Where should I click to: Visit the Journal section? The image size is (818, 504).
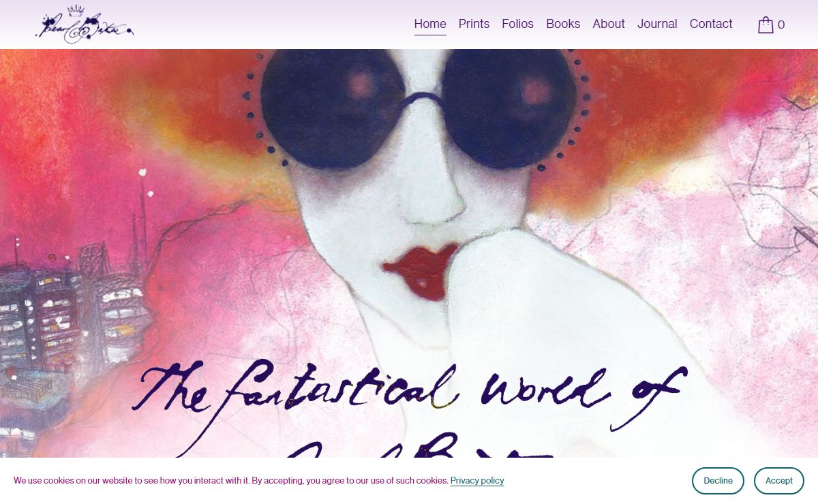657,24
